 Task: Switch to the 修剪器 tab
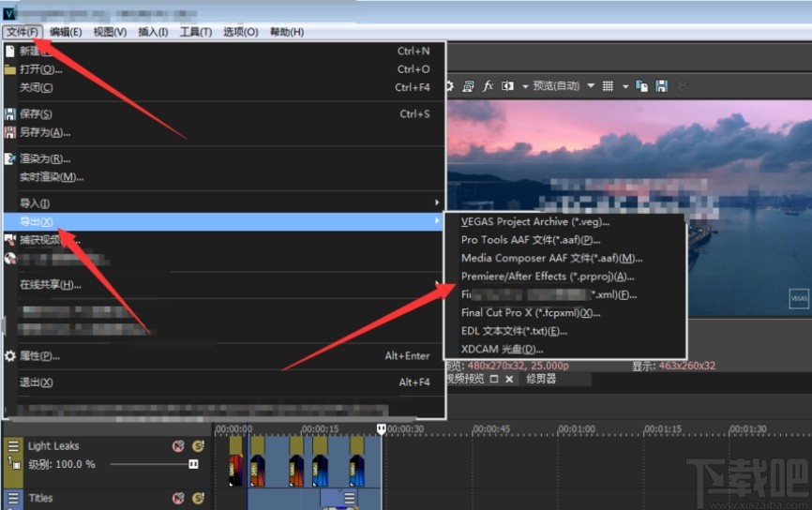[x=541, y=379]
